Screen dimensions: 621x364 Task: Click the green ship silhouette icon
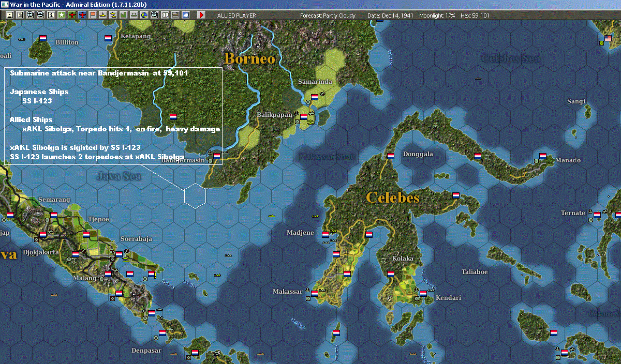tap(134, 15)
